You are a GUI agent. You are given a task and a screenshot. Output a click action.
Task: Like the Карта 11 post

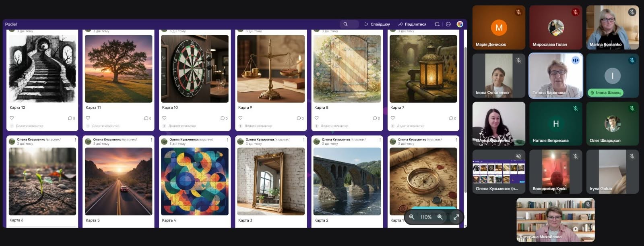[88, 118]
